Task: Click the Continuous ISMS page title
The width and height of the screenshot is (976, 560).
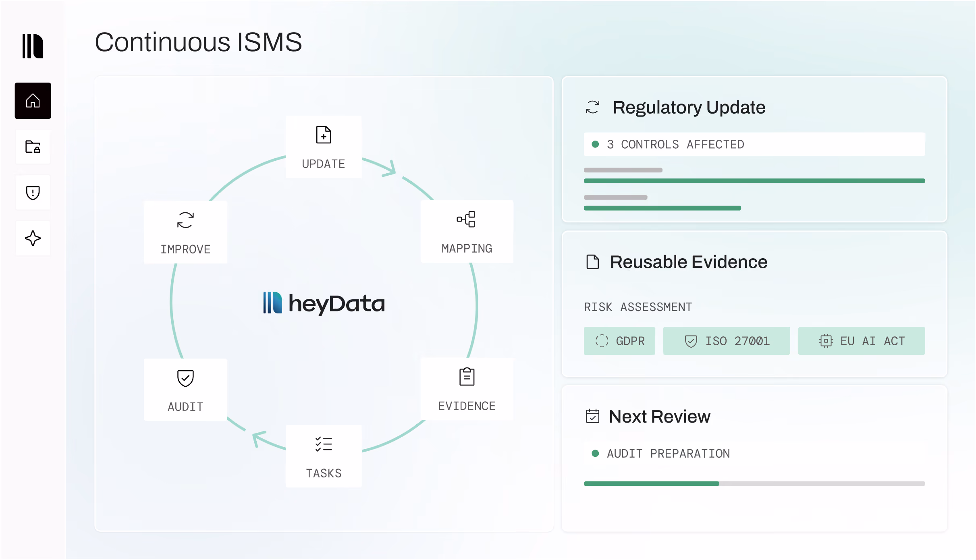Action: click(198, 42)
